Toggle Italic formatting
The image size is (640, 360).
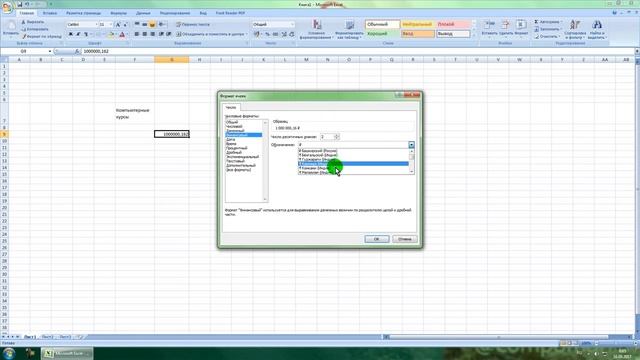[x=78, y=34]
